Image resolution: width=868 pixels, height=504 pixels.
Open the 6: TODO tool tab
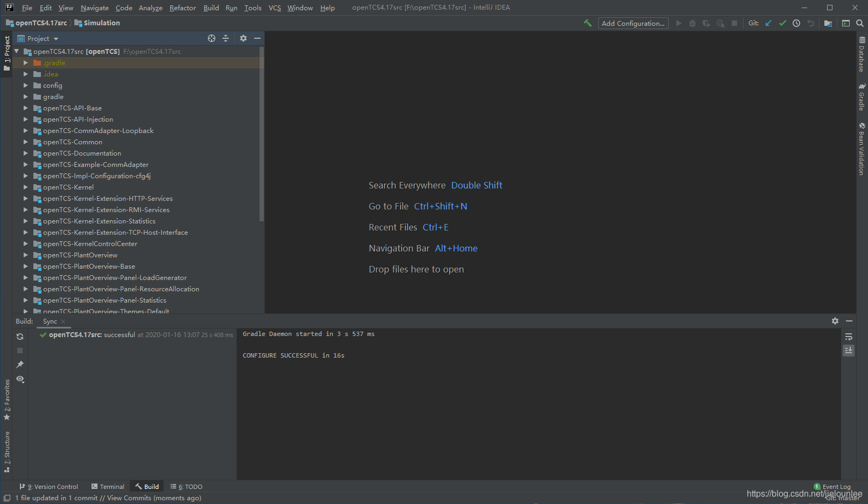click(186, 487)
